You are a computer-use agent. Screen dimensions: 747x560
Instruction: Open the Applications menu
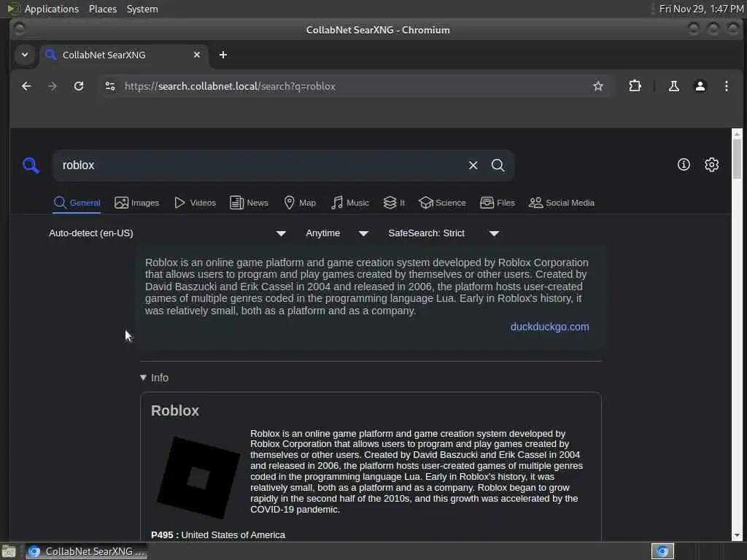[x=52, y=9]
